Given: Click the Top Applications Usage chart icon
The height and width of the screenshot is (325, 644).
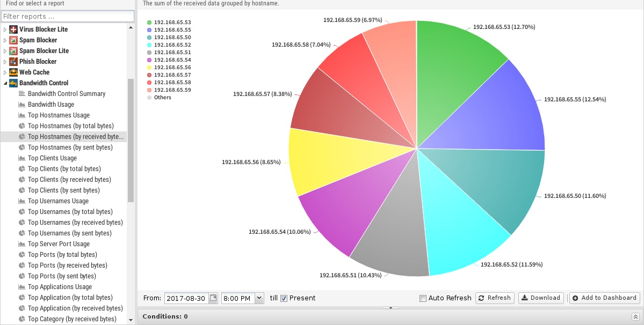Looking at the screenshot, I should coord(22,287).
